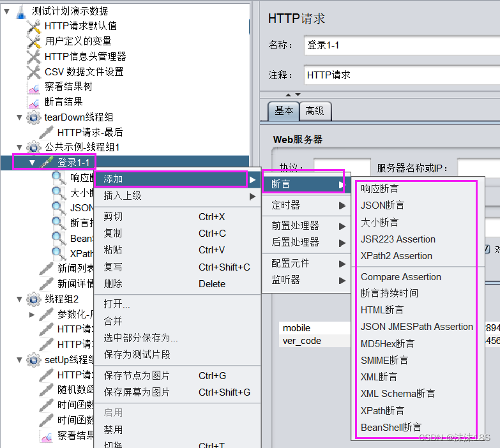The width and height of the screenshot is (500, 448).
Task: Select the ver_code parameter cell
Action: 315,341
